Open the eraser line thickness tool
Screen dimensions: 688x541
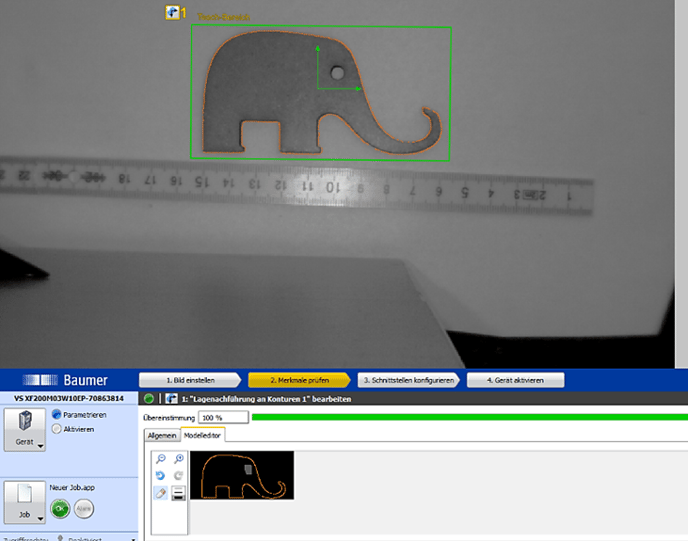point(178,494)
